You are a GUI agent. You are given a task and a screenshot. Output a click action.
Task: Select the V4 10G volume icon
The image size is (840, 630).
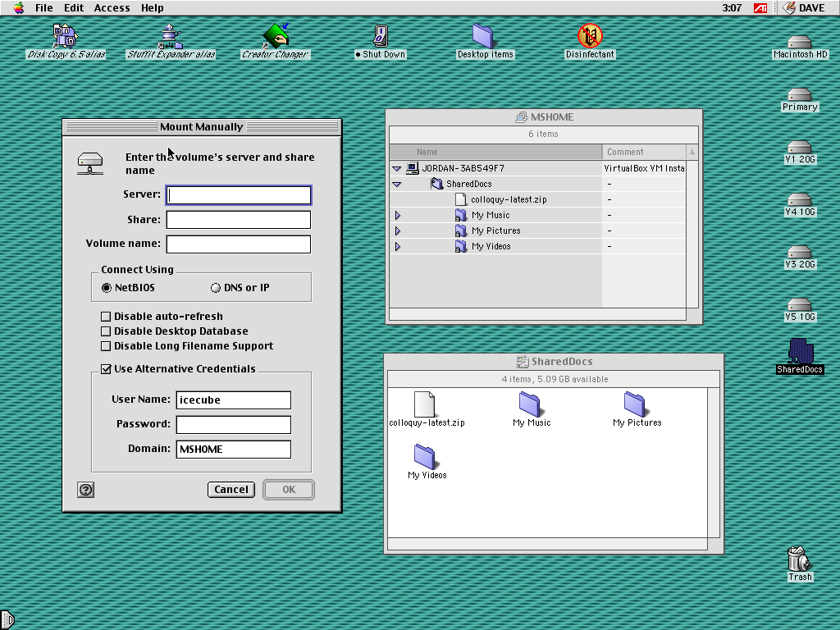pos(799,199)
